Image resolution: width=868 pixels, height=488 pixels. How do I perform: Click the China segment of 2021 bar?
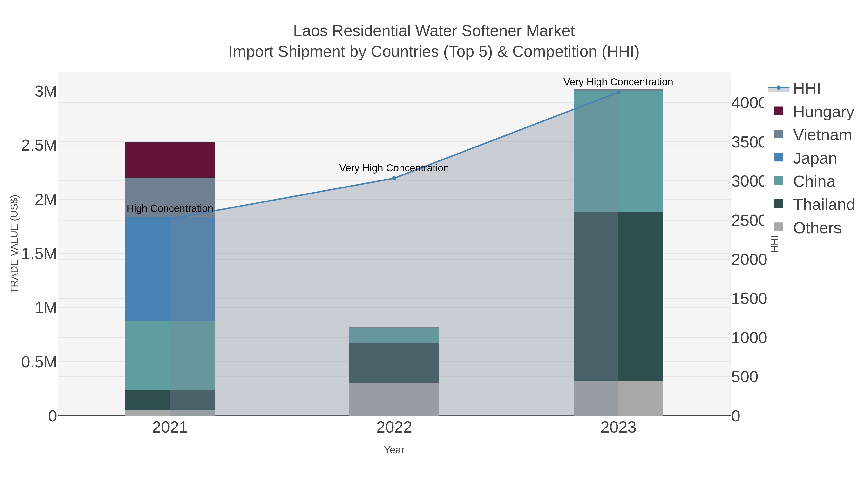(x=170, y=355)
